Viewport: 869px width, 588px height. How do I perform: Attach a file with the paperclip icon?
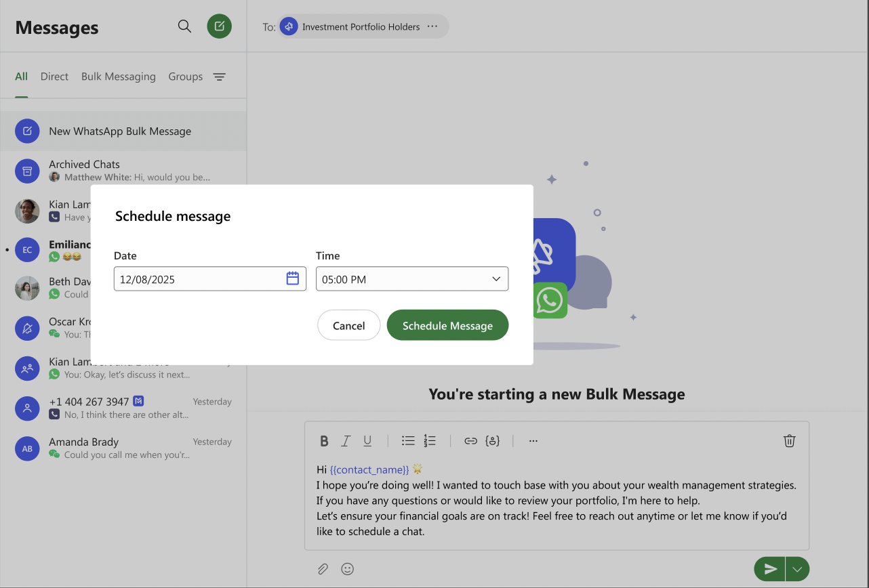tap(323, 568)
